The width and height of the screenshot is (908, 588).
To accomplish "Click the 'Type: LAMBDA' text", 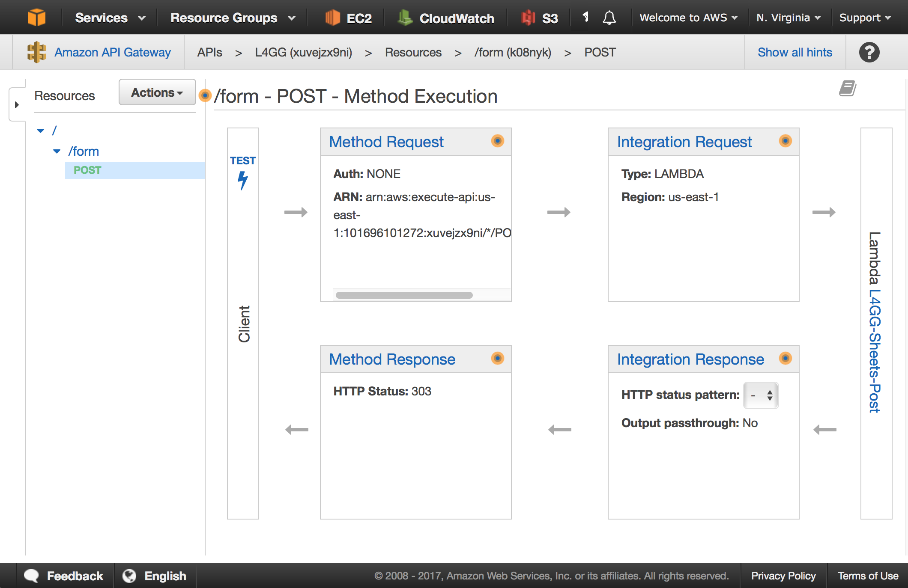I will pyautogui.click(x=662, y=174).
